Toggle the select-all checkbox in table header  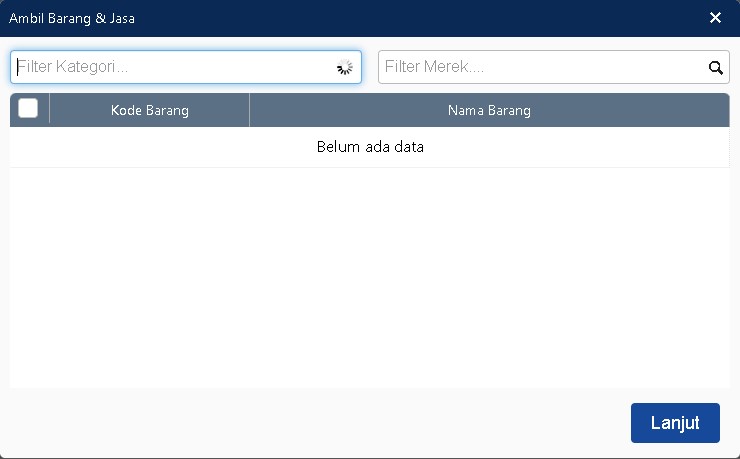click(x=28, y=109)
